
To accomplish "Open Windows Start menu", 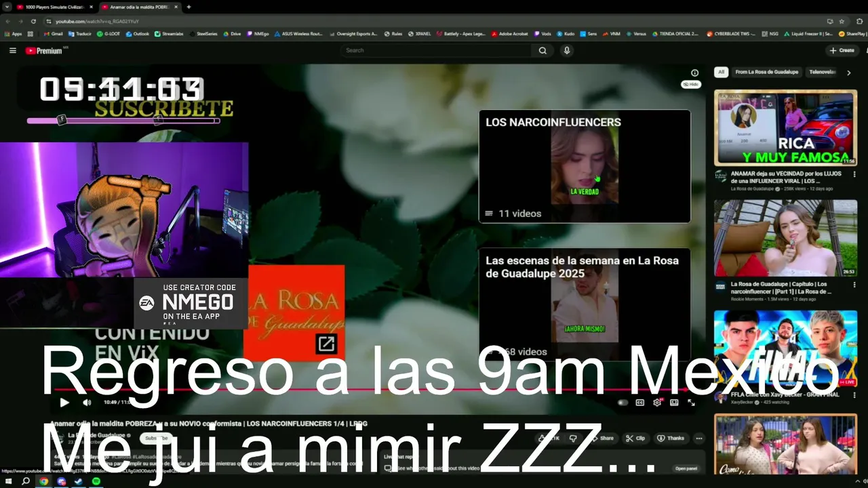I will 9,481.
